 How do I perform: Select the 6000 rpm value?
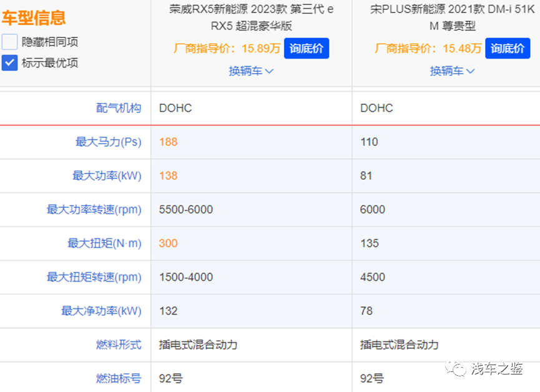click(x=373, y=210)
